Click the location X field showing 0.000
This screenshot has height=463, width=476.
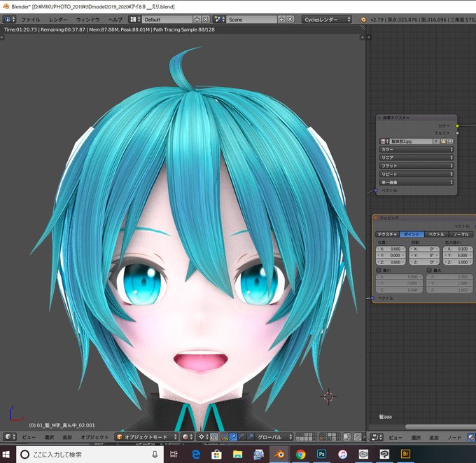tap(391, 249)
